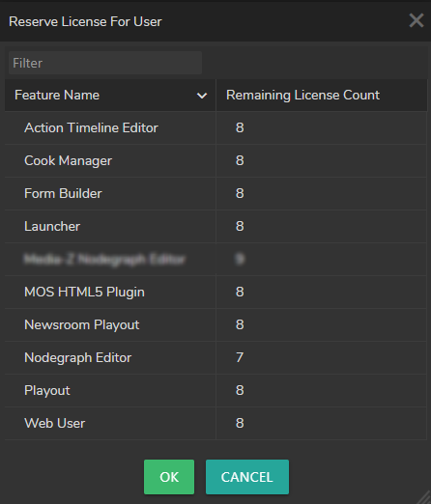
Task: Choose the Newsroom Playout feature
Action: (x=215, y=325)
